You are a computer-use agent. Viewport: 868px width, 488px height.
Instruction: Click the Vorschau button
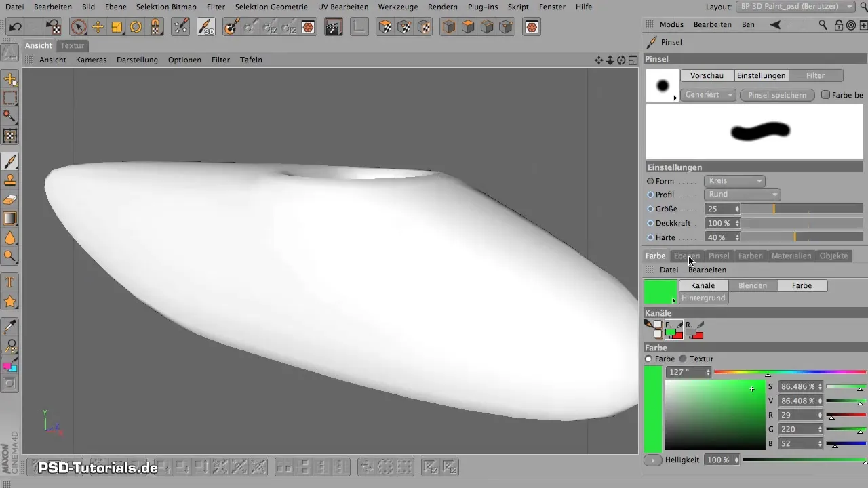pos(707,75)
